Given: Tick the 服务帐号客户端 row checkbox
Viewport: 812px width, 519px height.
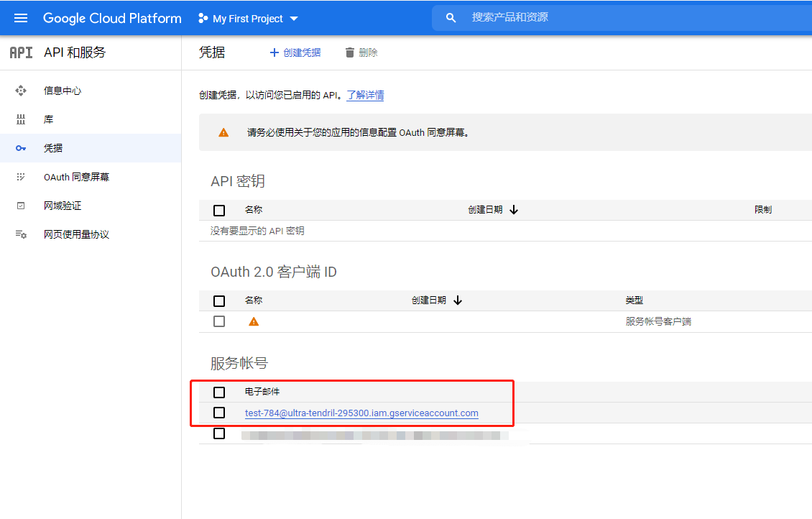Looking at the screenshot, I should click(219, 321).
